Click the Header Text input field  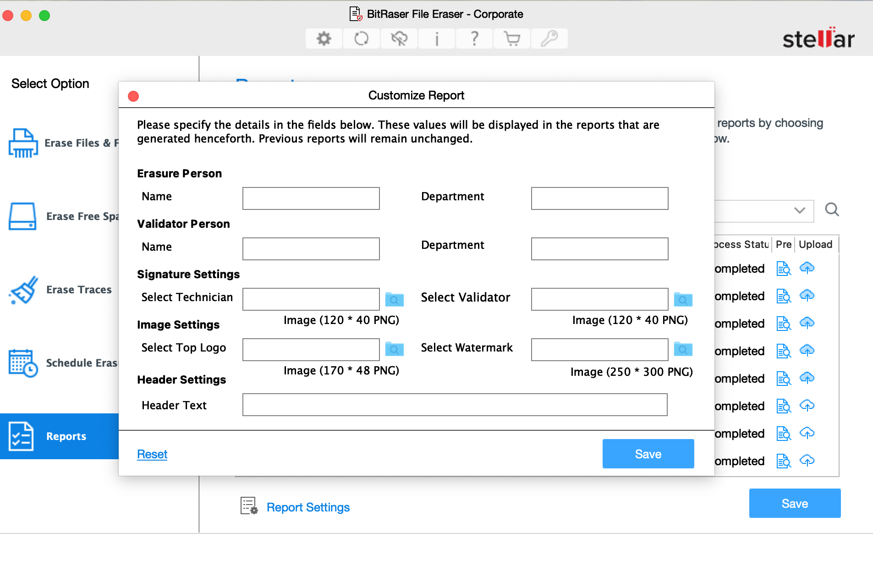click(x=455, y=405)
